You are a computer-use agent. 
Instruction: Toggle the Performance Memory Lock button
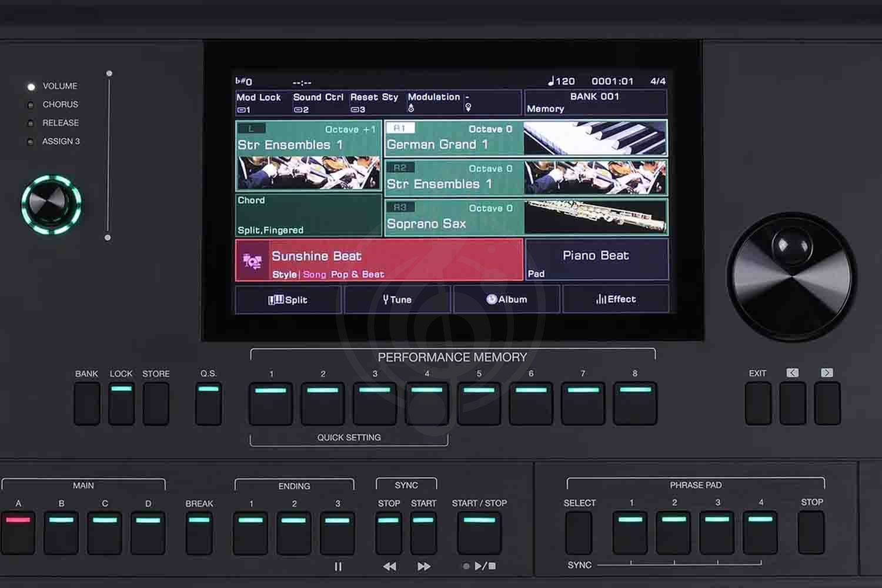pos(121,403)
